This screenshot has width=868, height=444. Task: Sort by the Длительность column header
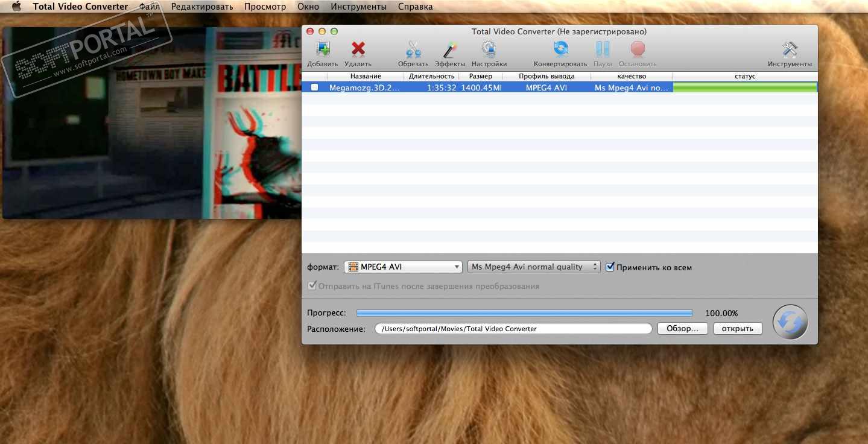pos(431,76)
